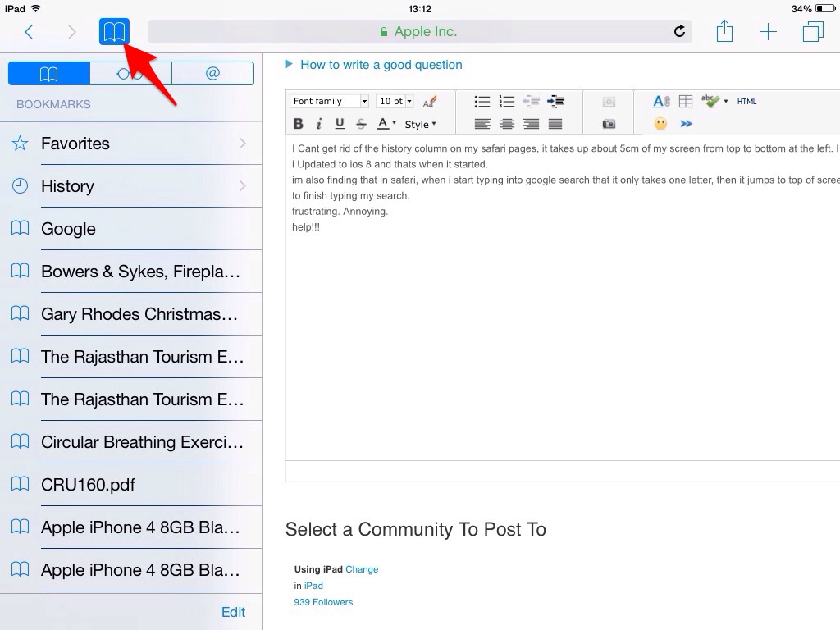Click Edit at the bottom of bookmarks
The image size is (840, 630).
[x=233, y=612]
